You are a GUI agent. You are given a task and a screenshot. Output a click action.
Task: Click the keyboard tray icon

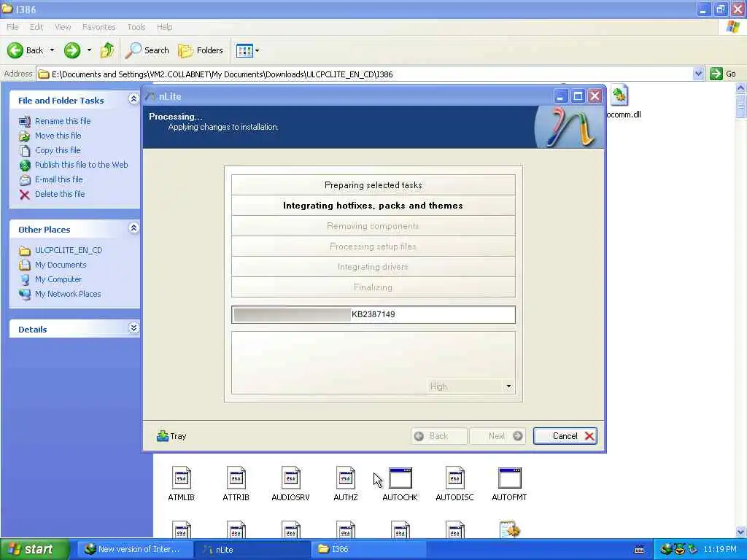pos(639,550)
